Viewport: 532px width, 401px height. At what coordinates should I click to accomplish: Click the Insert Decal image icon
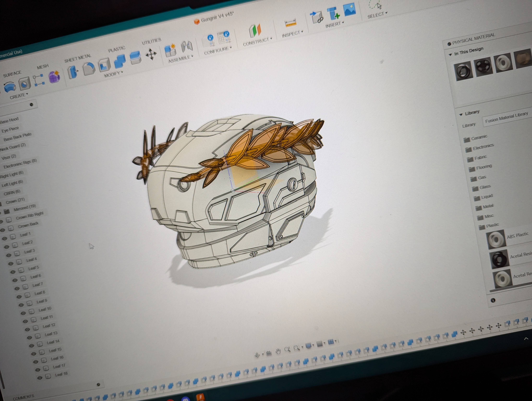(349, 10)
